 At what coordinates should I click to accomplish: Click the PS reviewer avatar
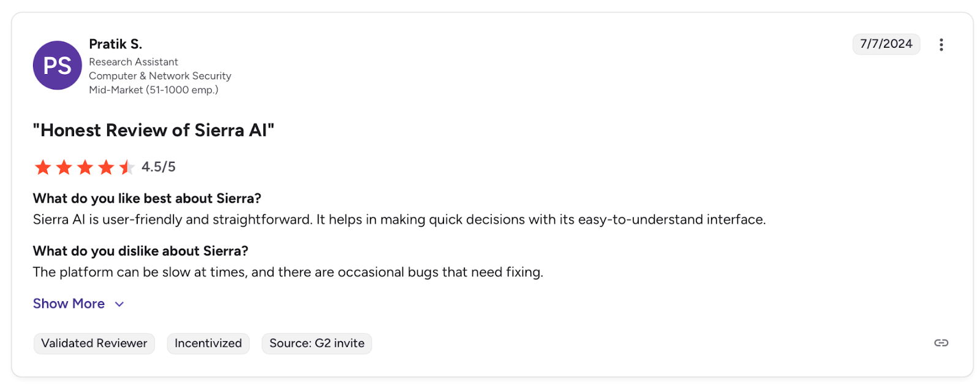click(57, 66)
